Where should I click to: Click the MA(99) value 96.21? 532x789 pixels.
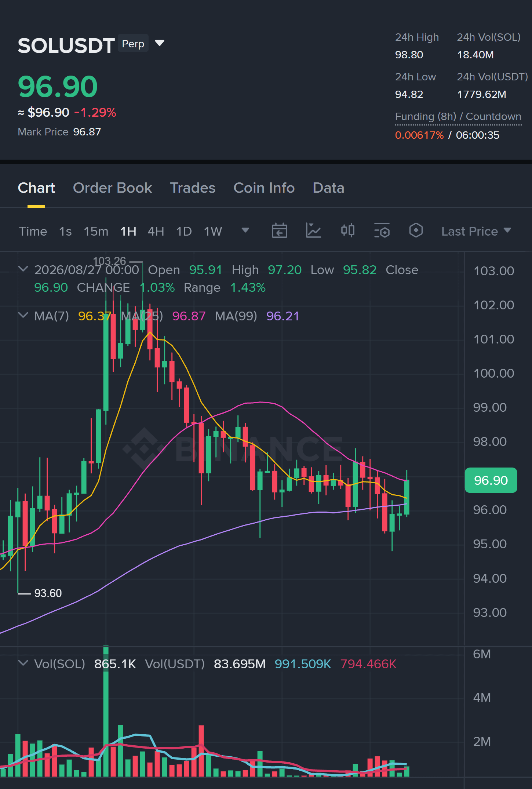pyautogui.click(x=283, y=316)
